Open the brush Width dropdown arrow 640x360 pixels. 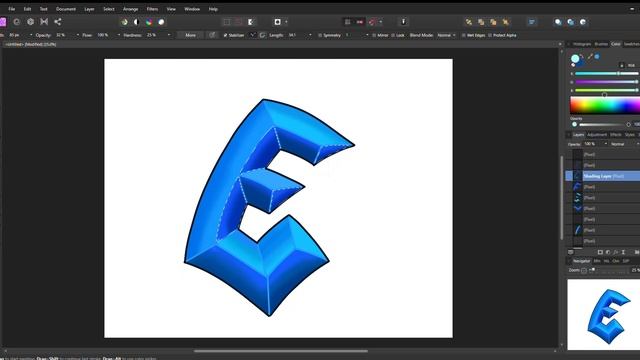pyautogui.click(x=31, y=35)
